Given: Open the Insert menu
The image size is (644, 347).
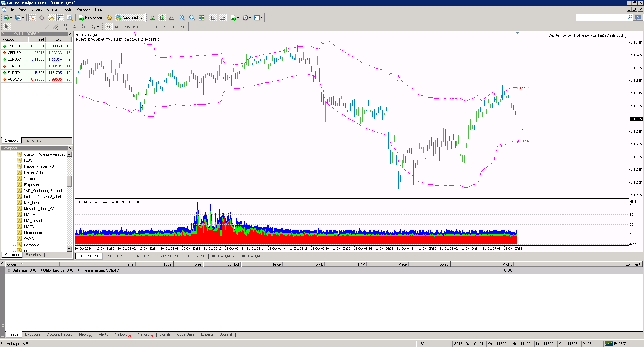Looking at the screenshot, I should point(37,9).
